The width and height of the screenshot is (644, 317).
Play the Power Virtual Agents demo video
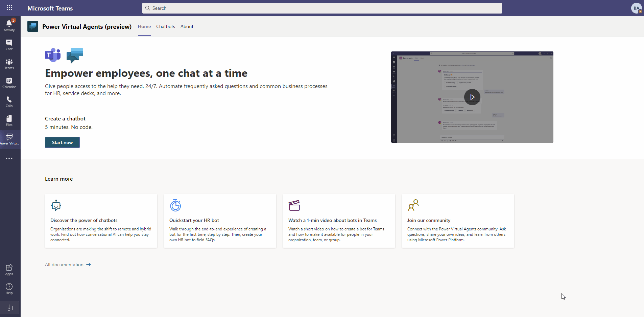click(x=472, y=97)
